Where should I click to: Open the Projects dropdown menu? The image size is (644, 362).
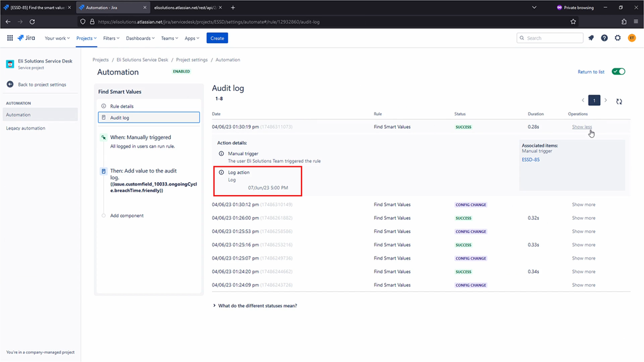click(86, 38)
